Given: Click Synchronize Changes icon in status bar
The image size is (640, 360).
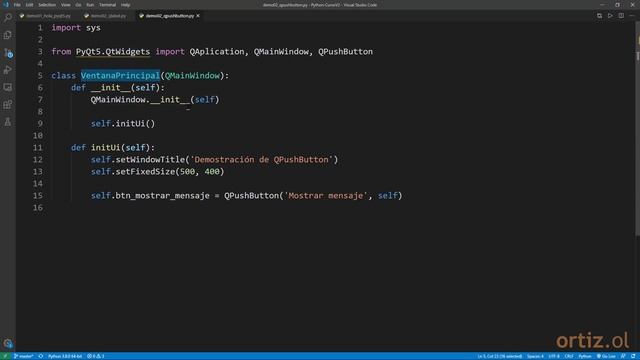Looking at the screenshot, I should click(41, 356).
